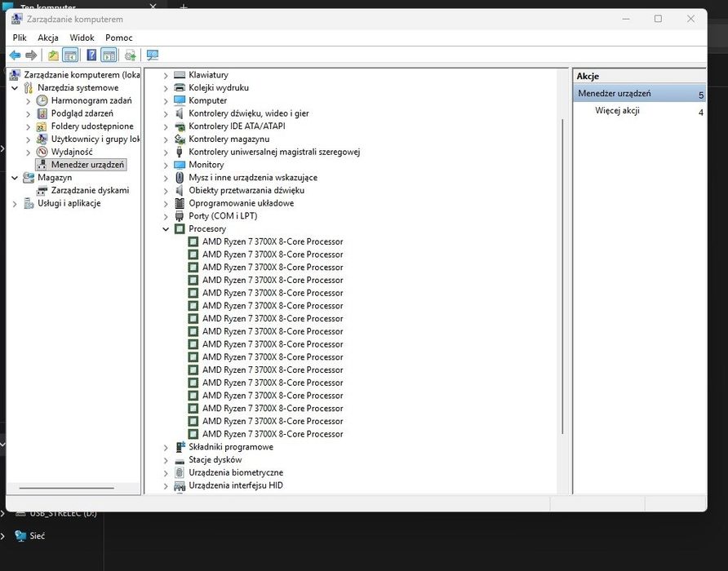Expand Kontrolery dźwięku, wideo i gier

click(166, 113)
